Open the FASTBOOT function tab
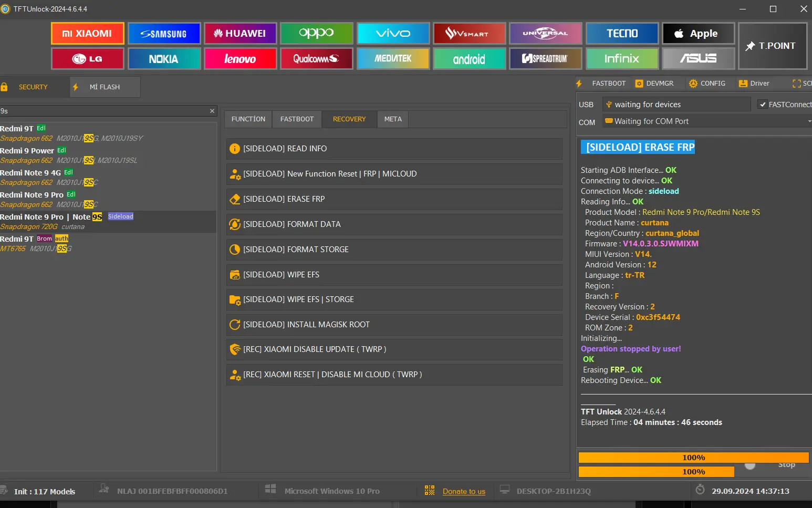This screenshot has height=508, width=812. tap(297, 119)
